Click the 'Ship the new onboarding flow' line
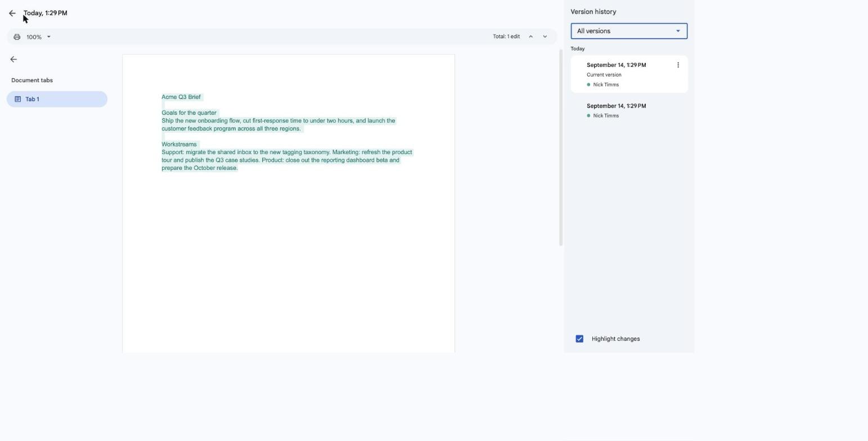The image size is (868, 441). point(278,120)
